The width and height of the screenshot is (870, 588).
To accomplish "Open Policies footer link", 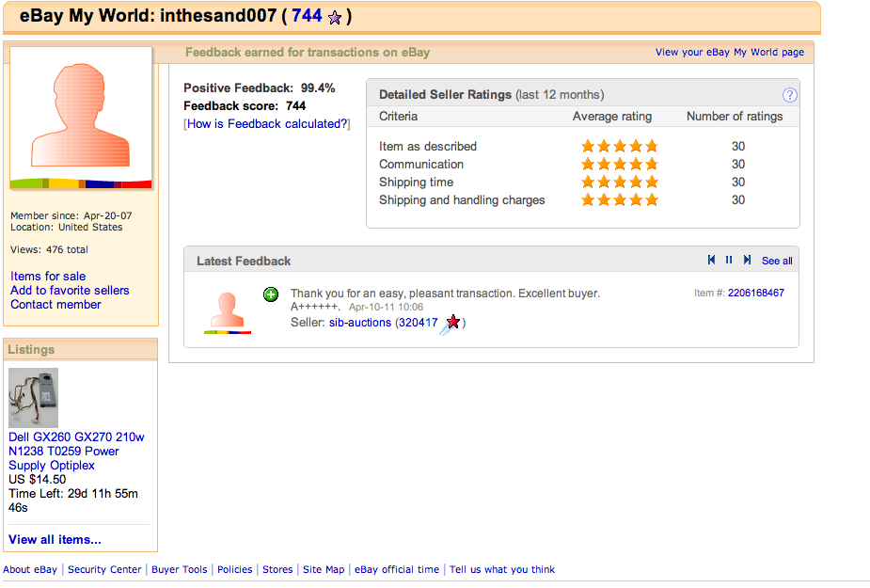I will [235, 570].
